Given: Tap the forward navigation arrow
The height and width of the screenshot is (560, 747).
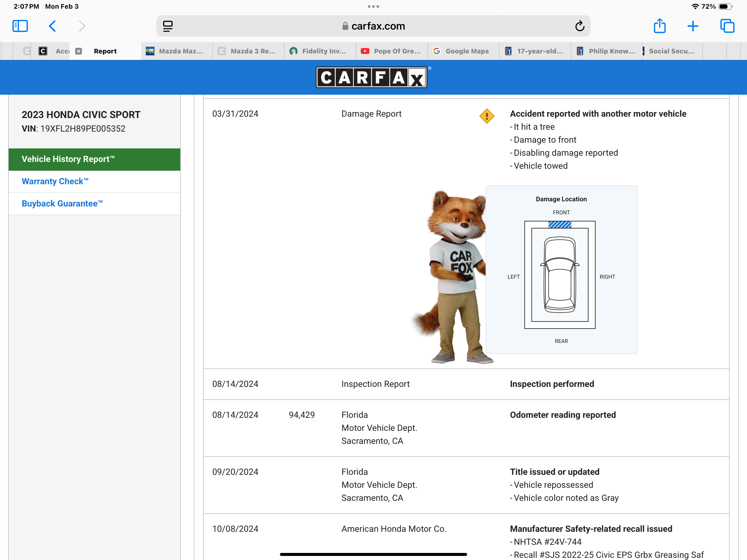Looking at the screenshot, I should click(82, 26).
